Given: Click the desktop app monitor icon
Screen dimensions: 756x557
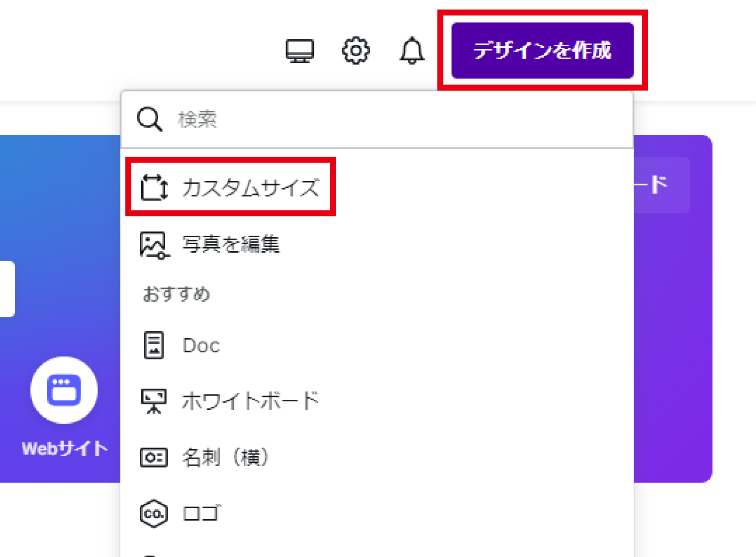Looking at the screenshot, I should click(x=299, y=51).
